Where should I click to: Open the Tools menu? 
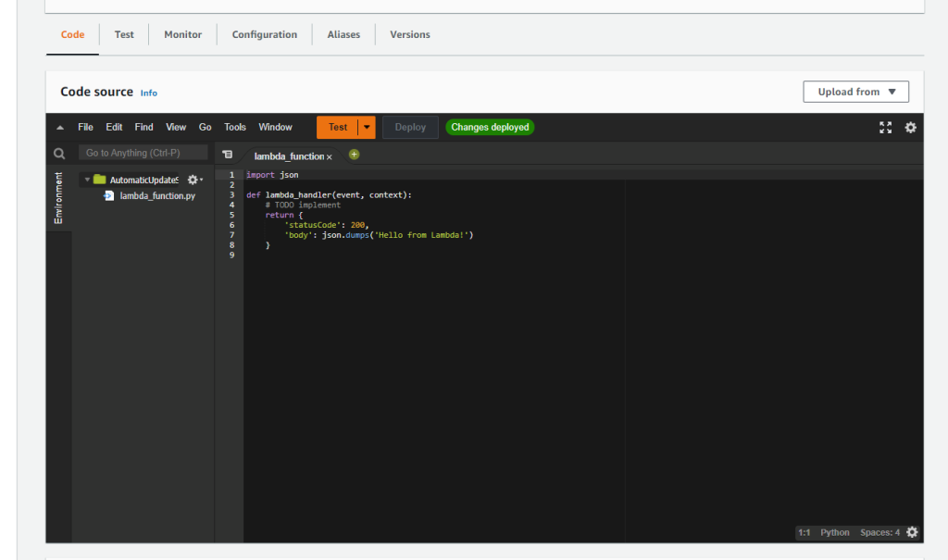[235, 127]
